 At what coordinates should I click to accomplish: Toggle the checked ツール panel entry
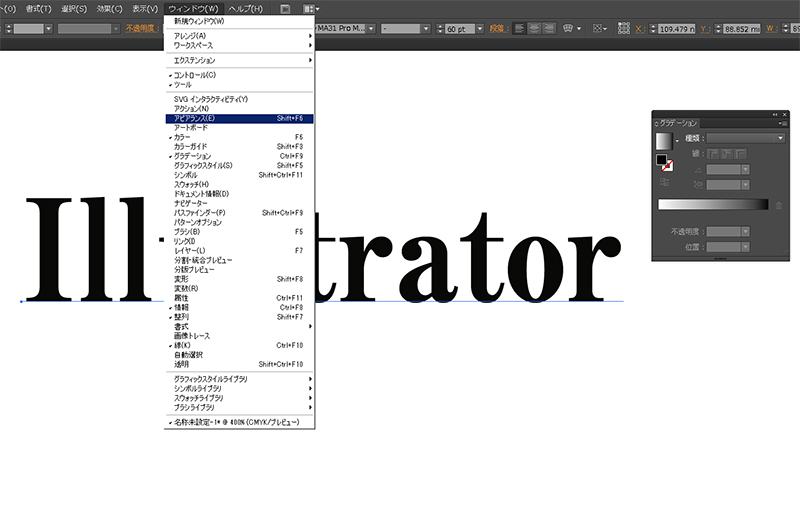[239, 85]
